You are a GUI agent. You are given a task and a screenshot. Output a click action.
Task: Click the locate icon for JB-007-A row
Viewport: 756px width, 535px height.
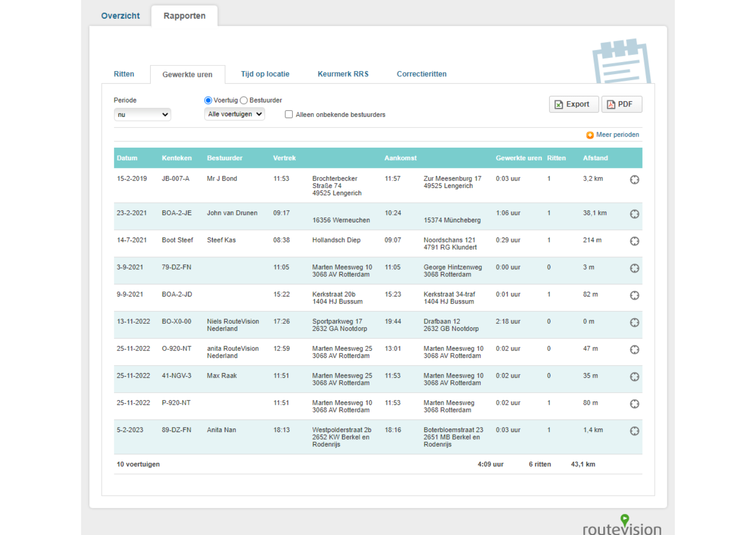(x=635, y=180)
